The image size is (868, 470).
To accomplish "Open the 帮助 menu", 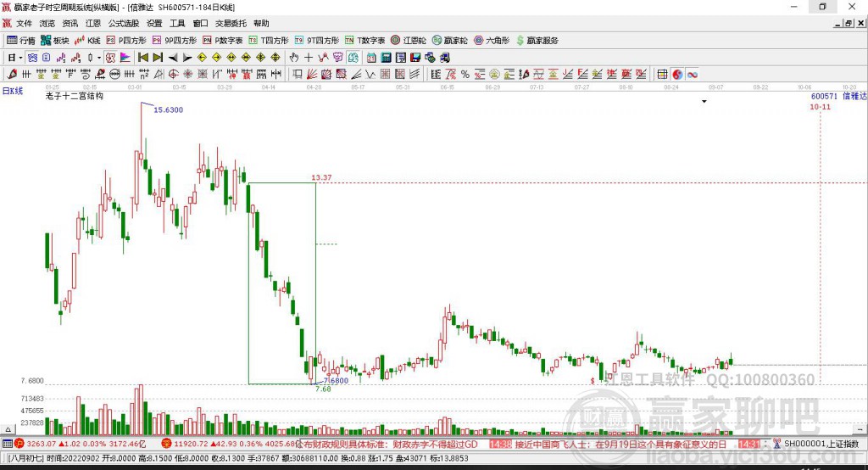I will click(x=261, y=23).
